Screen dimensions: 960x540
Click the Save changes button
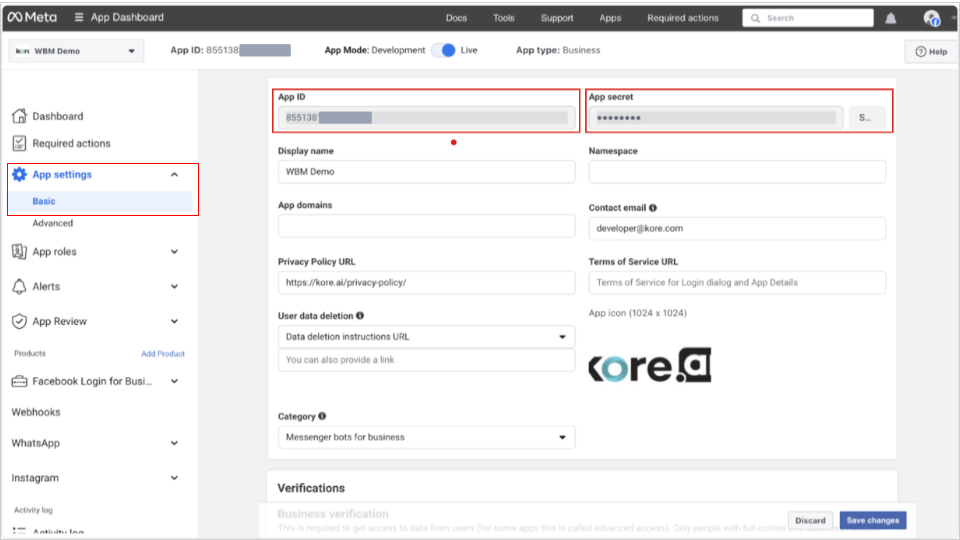click(872, 520)
